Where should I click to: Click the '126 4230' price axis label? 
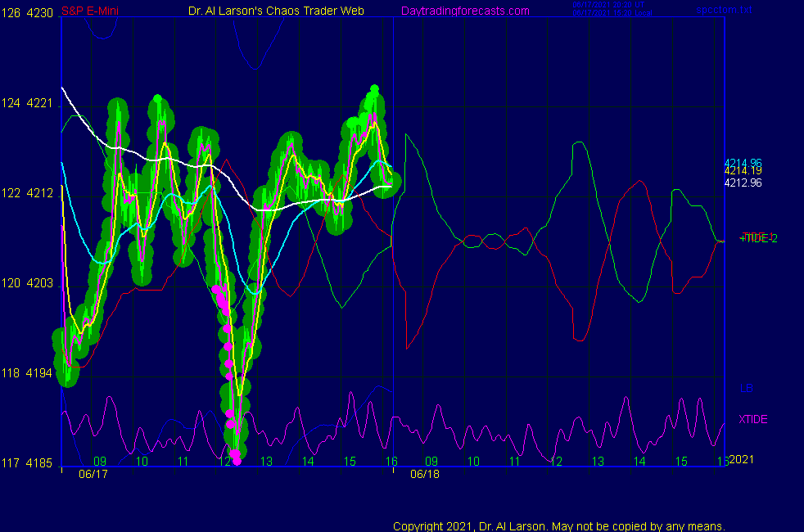(27, 13)
